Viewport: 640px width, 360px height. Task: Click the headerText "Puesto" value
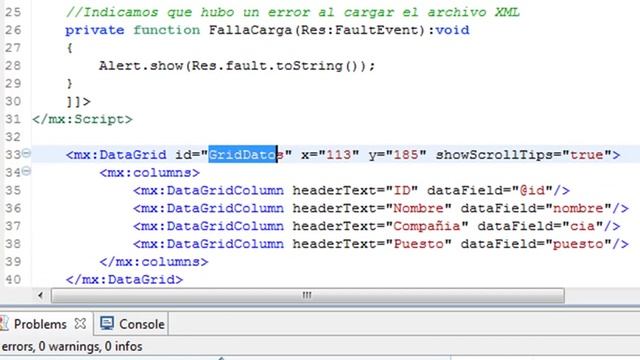(418, 244)
